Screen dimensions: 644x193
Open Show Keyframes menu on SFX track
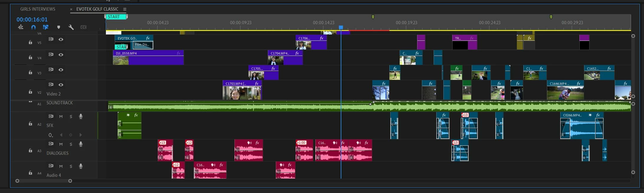[x=51, y=135]
